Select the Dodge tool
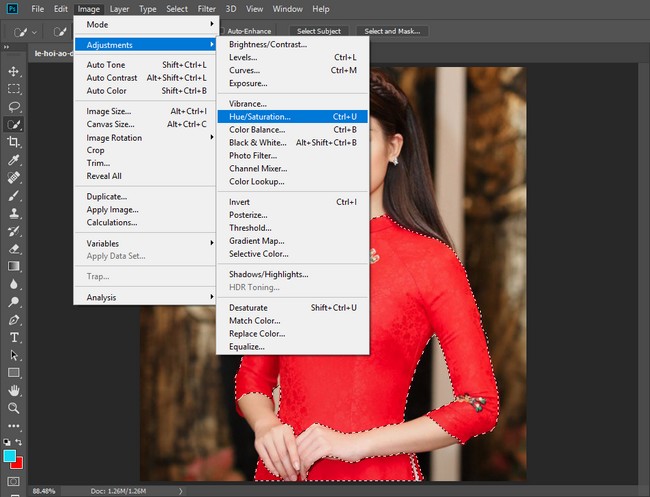650x497 pixels. 14,302
